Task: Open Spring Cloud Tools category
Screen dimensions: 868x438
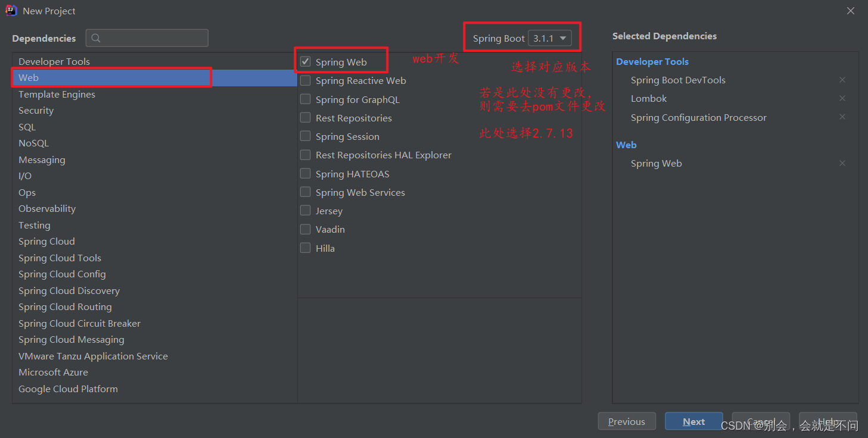Action: coord(154,258)
